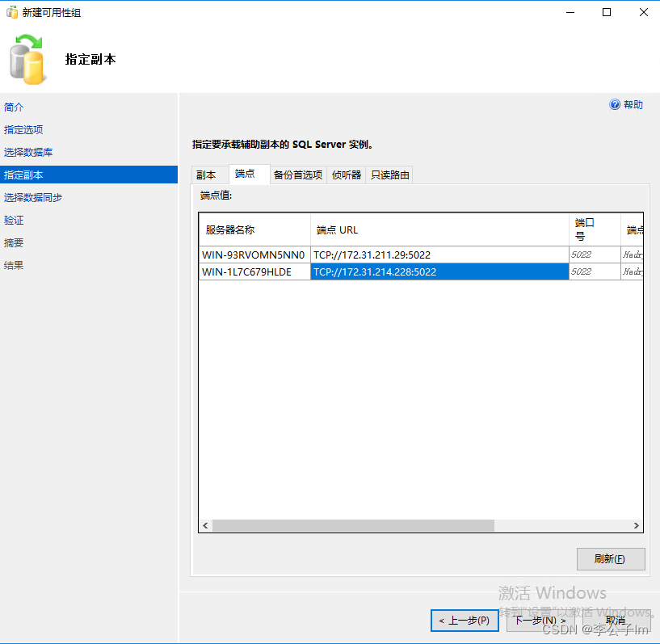The width and height of the screenshot is (660, 644).
Task: Minimize the 新建可用性组 window
Action: click(x=570, y=12)
